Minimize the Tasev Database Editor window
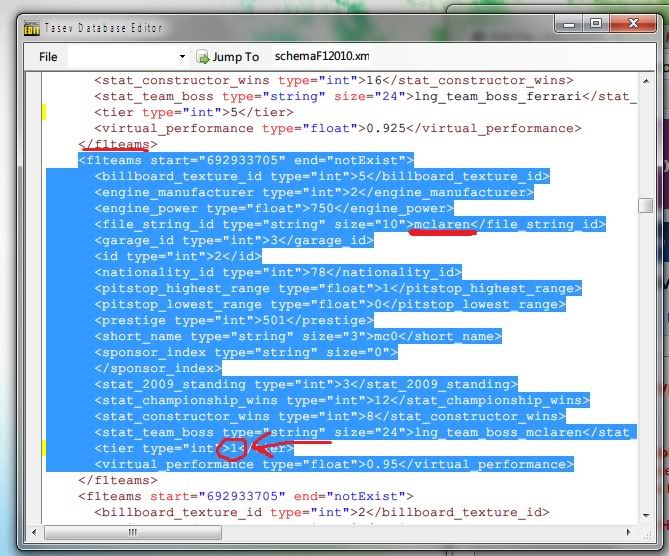Screen dimensions: 669x556 click(x=569, y=24)
